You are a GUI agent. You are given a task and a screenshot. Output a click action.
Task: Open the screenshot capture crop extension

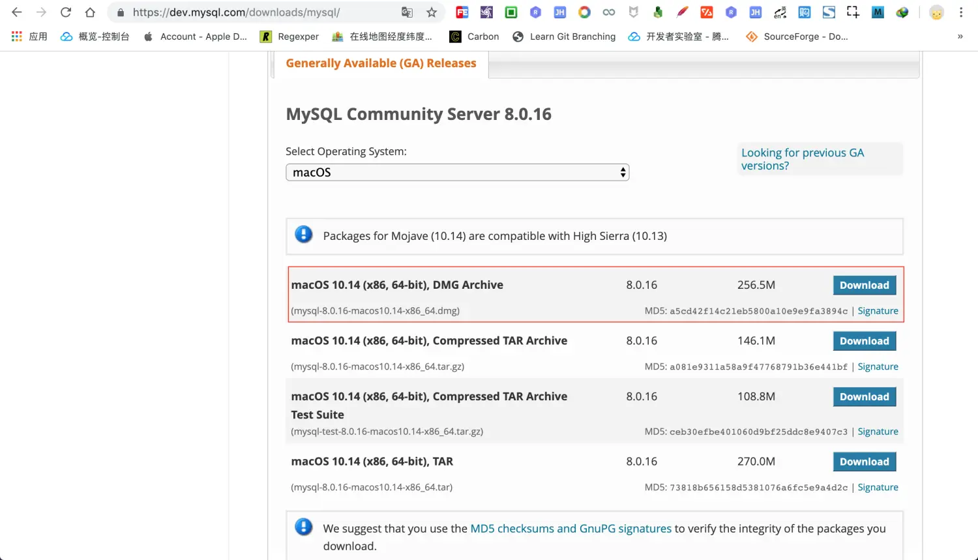pos(853,12)
